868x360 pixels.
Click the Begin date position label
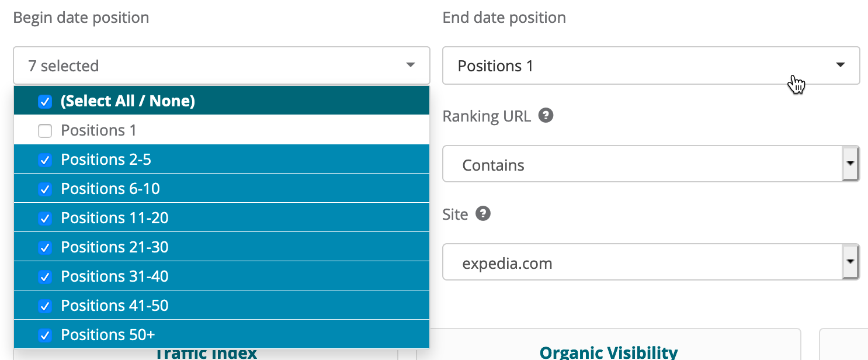pyautogui.click(x=81, y=18)
